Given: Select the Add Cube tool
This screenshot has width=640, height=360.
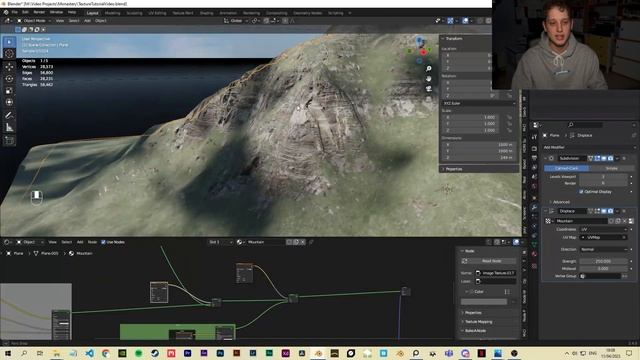Looking at the screenshot, I should (x=9, y=141).
